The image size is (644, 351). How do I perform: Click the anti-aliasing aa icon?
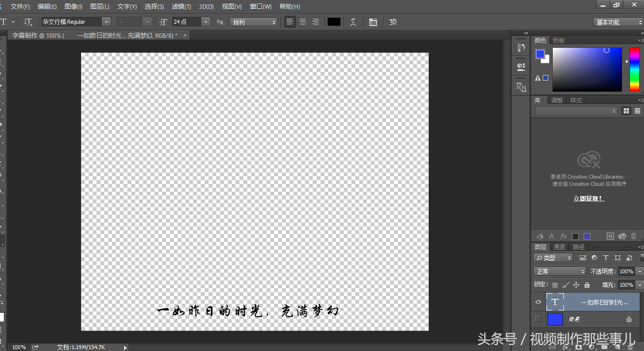tap(220, 22)
